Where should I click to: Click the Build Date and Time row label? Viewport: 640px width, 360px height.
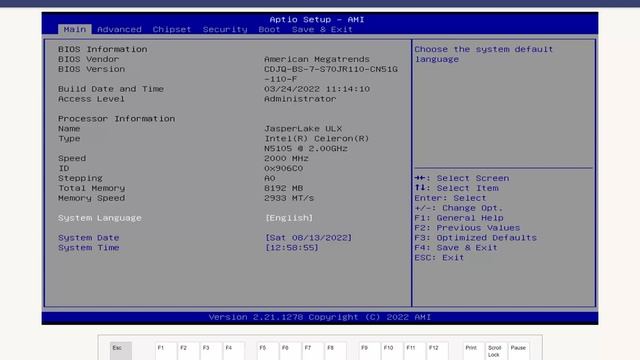[111, 89]
